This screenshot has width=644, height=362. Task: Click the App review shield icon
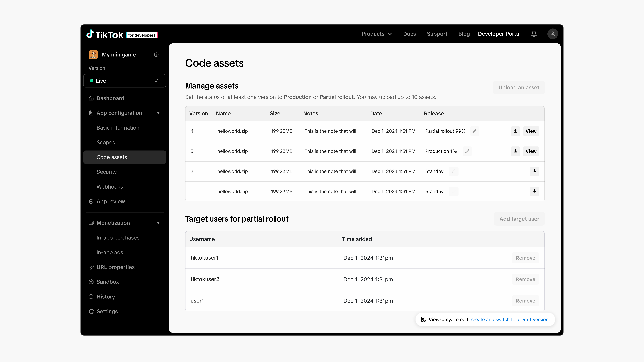tap(91, 201)
